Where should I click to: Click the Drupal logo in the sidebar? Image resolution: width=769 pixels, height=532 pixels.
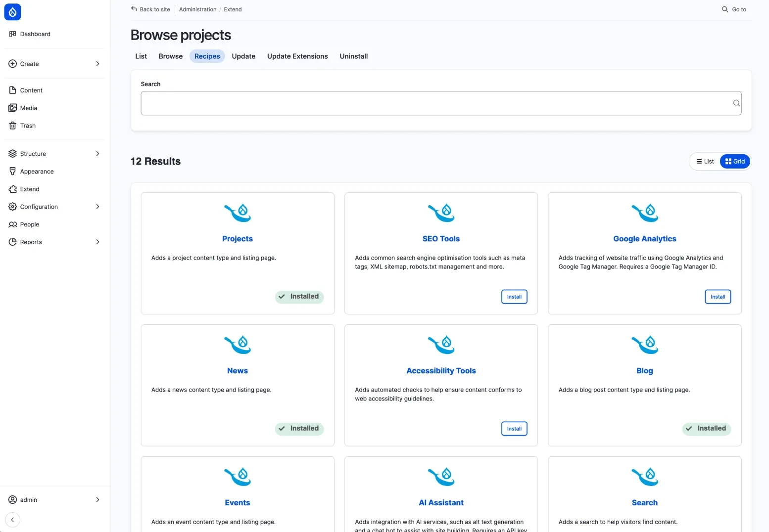12,12
